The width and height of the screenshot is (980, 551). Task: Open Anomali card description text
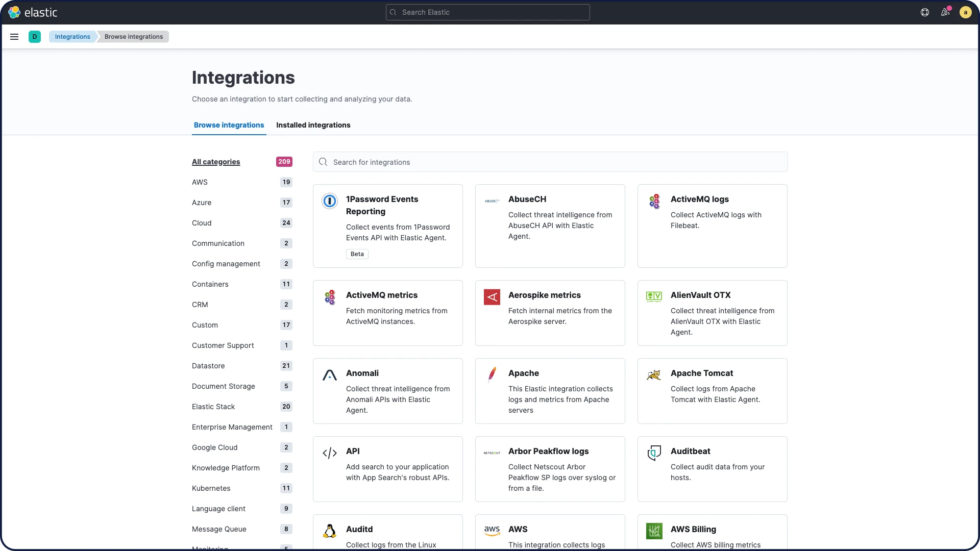tap(398, 399)
